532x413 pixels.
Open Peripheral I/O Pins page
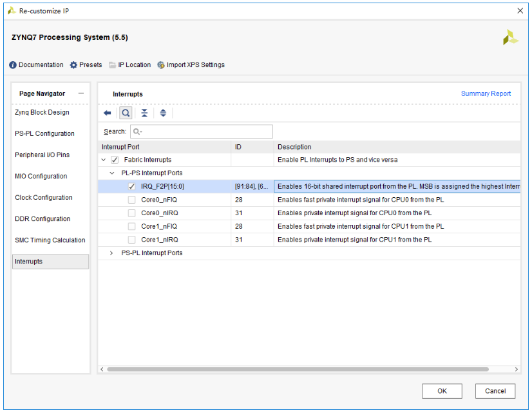click(42, 155)
